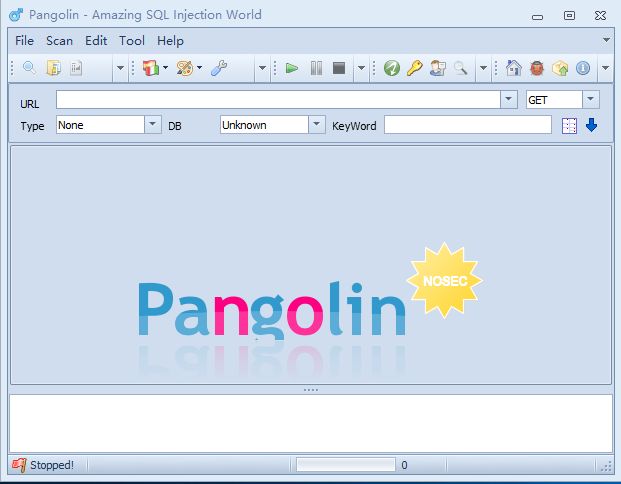
Task: Click the paint palette theme icon
Action: tap(185, 68)
